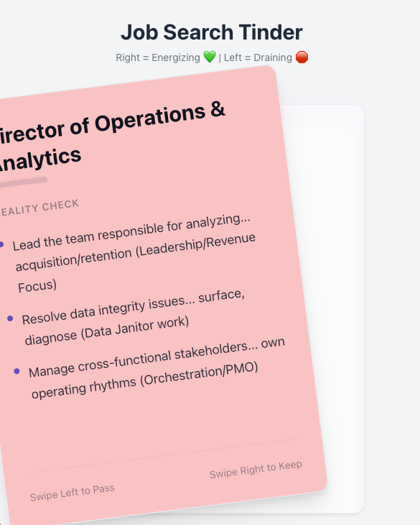Screen dimensions: 420x525
Task: Click the Resolve data integrity issues bullet
Action: [x=134, y=317]
